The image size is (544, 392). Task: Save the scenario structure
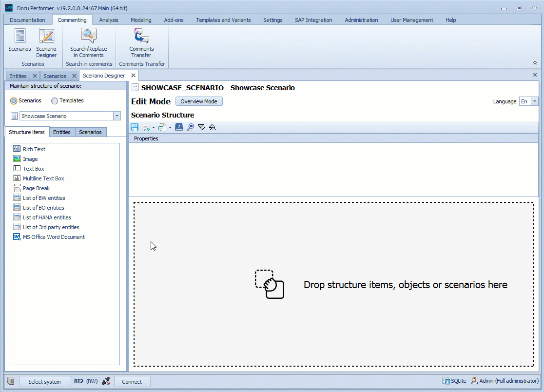[134, 127]
